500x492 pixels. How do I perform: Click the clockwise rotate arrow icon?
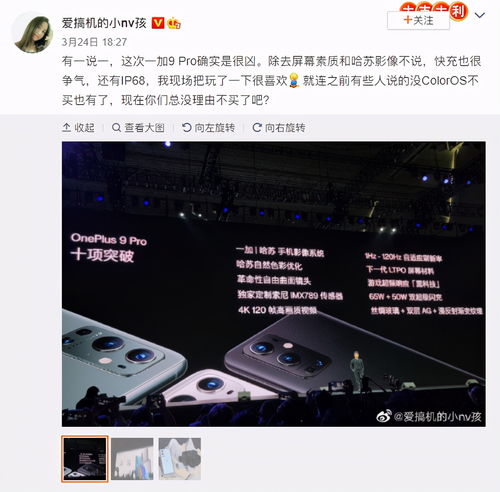tap(257, 127)
